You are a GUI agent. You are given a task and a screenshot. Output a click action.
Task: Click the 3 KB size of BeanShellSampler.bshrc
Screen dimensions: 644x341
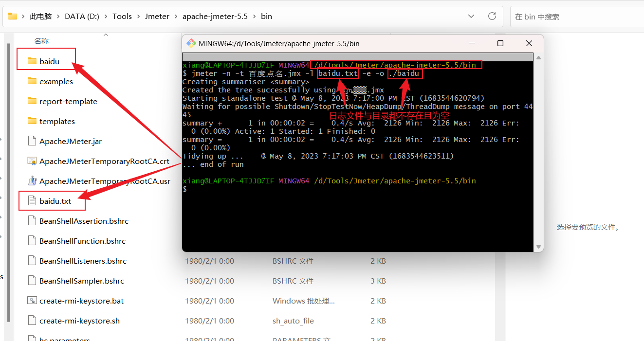point(378,281)
